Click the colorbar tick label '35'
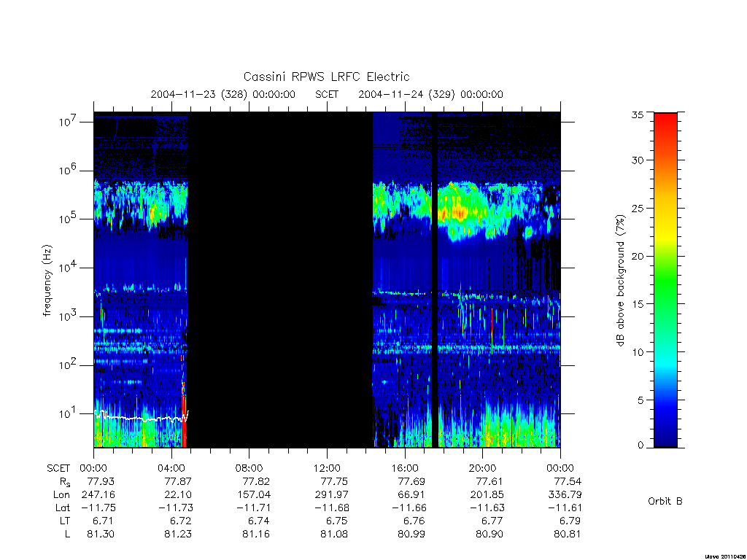The image size is (747, 560). coord(637,114)
